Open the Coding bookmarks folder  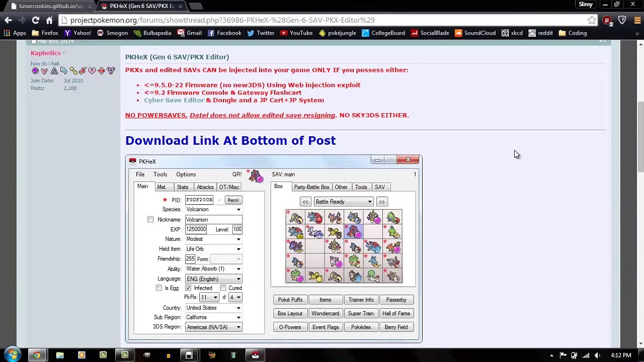[x=573, y=33]
